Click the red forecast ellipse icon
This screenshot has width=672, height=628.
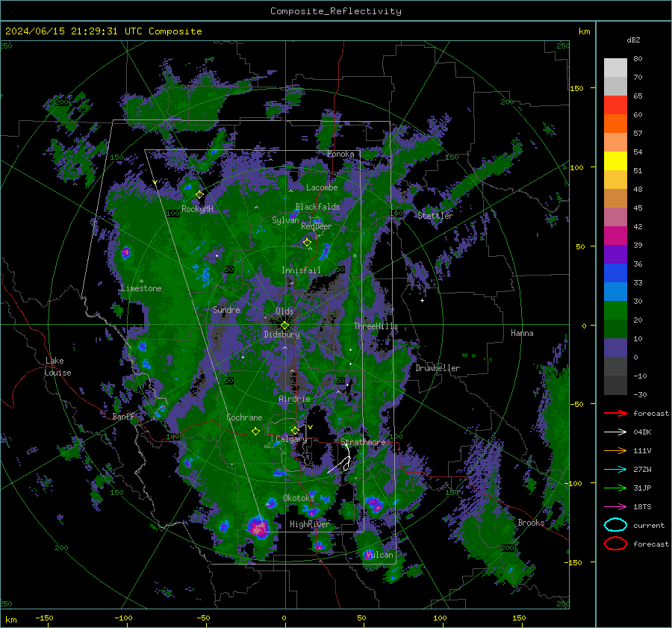(x=615, y=544)
